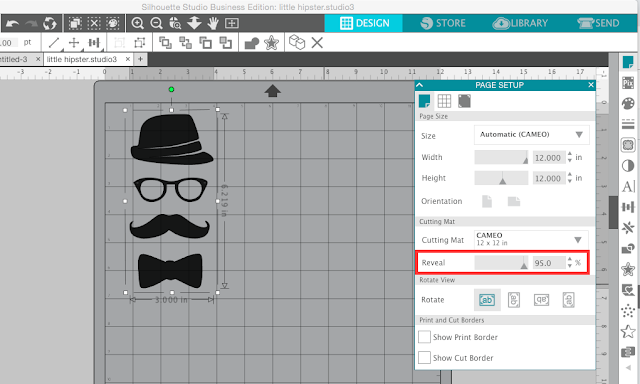640x384 pixels.
Task: Select the 90-degree rotate view option
Action: (514, 300)
